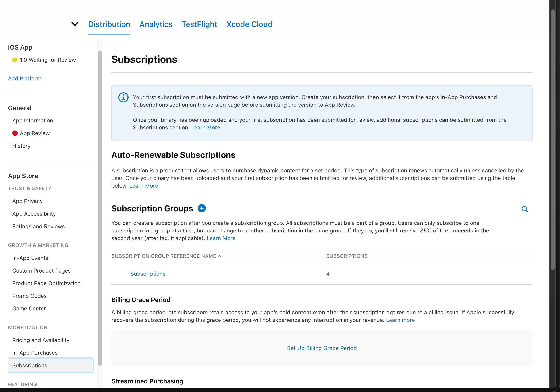Open the Subscriptions group in the table
Image resolution: width=560 pixels, height=392 pixels.
pos(148,274)
